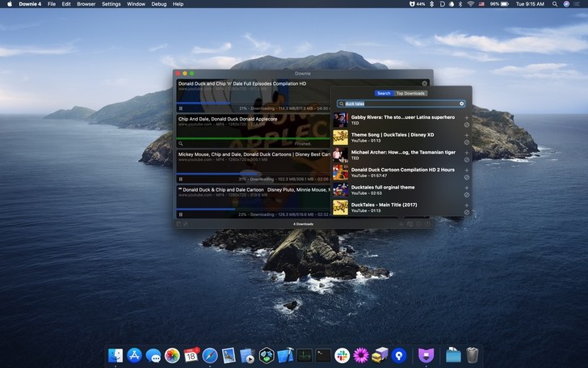Image resolution: width=588 pixels, height=368 pixels.
Task: Dismiss the Michael Archer search result
Action: pyautogui.click(x=466, y=159)
